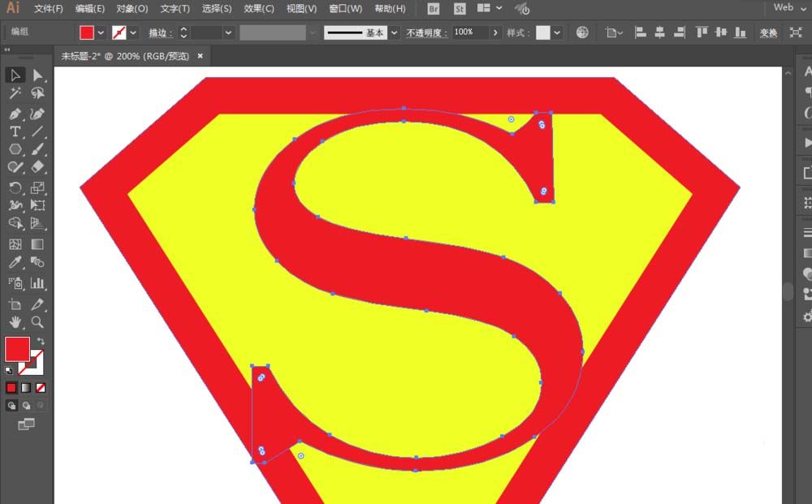The width and height of the screenshot is (812, 504).
Task: Select the Curvature tool
Action: coord(37,114)
